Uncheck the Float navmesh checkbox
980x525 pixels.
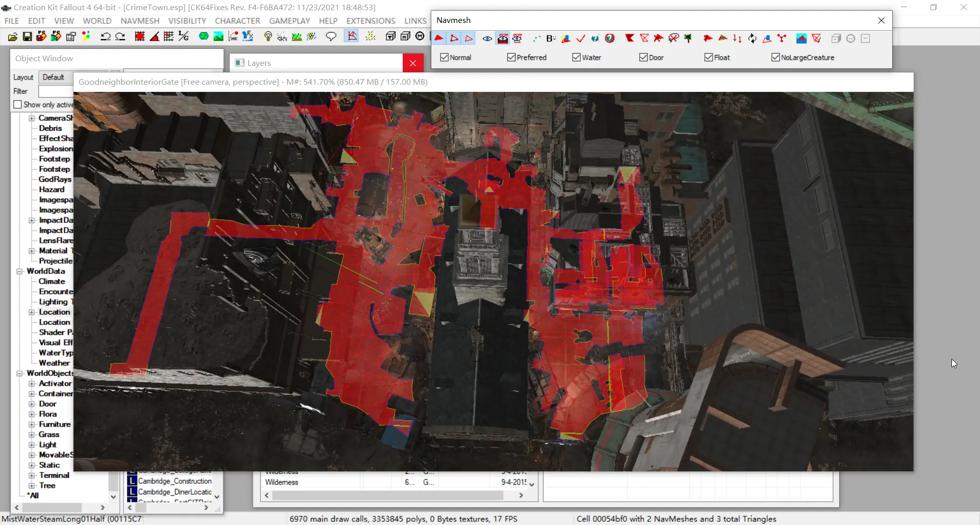click(x=708, y=57)
